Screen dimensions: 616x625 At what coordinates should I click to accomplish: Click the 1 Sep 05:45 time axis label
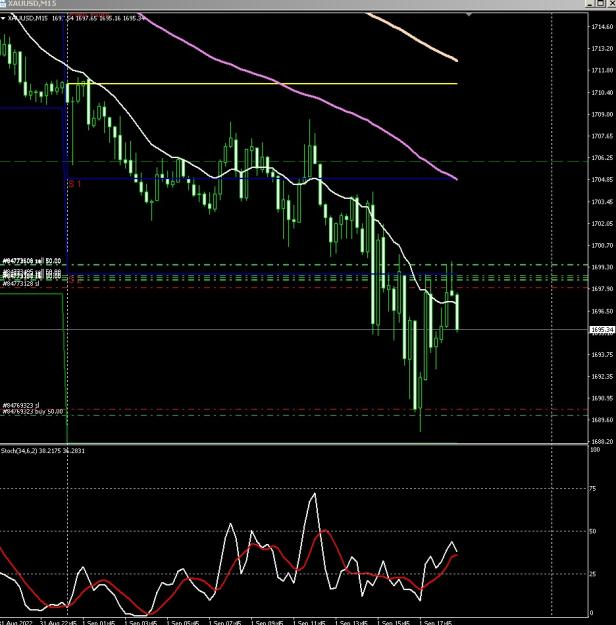183,622
